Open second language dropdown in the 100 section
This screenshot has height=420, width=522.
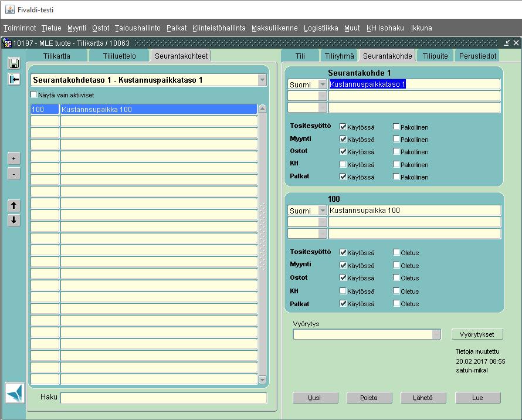pyautogui.click(x=322, y=222)
